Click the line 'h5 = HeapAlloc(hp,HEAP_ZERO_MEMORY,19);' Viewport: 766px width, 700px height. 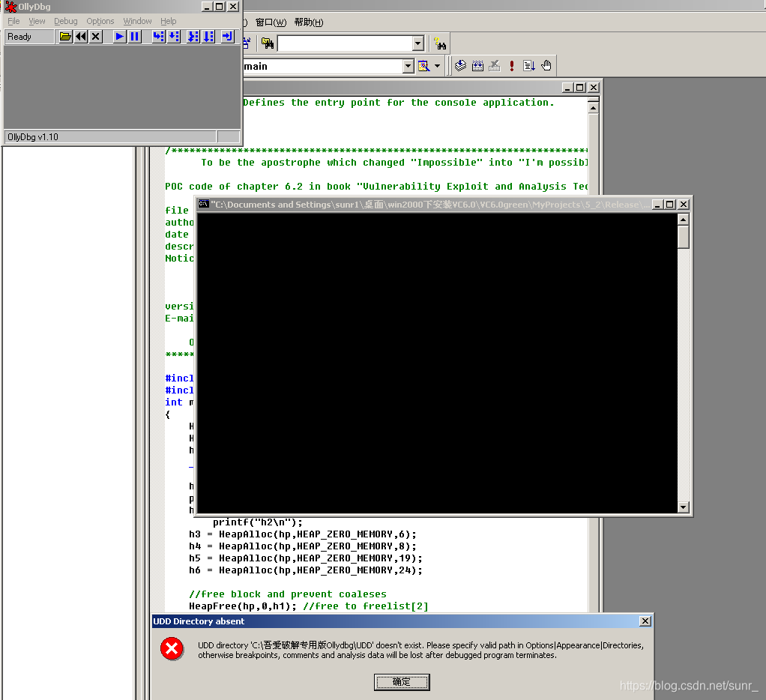click(x=305, y=558)
